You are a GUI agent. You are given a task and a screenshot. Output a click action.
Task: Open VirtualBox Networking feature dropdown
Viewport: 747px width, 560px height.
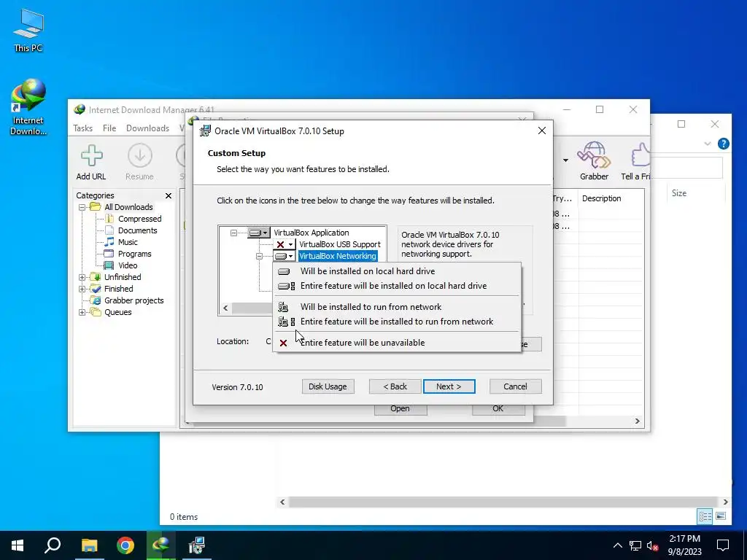[285, 256]
